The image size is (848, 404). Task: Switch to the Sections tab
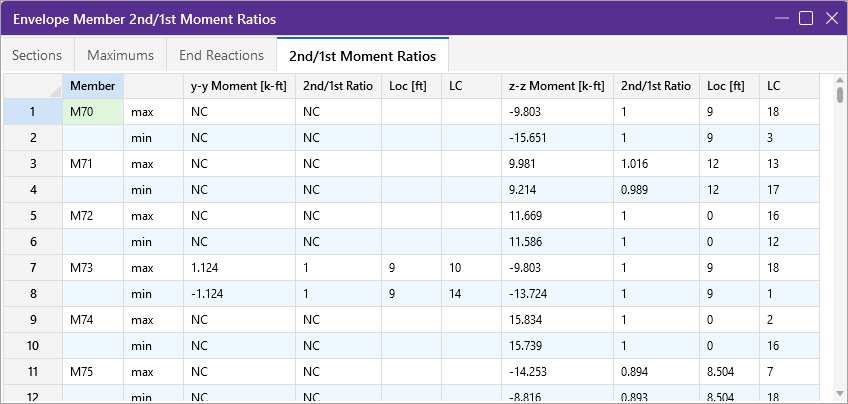coord(38,55)
